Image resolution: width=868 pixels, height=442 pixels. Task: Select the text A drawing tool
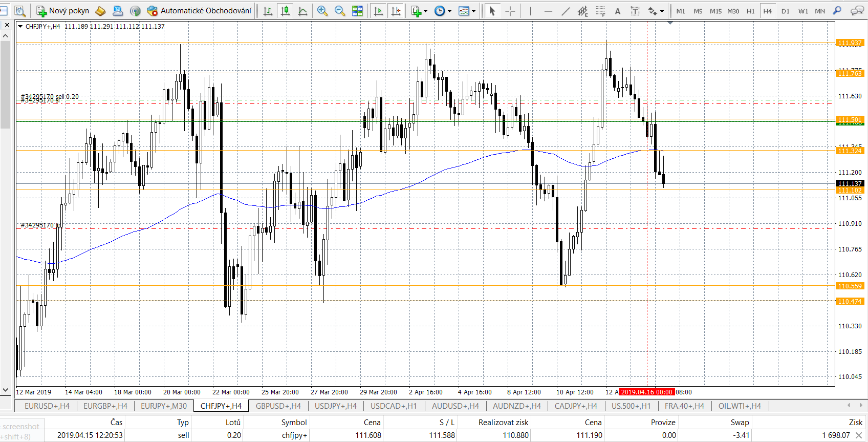click(618, 11)
